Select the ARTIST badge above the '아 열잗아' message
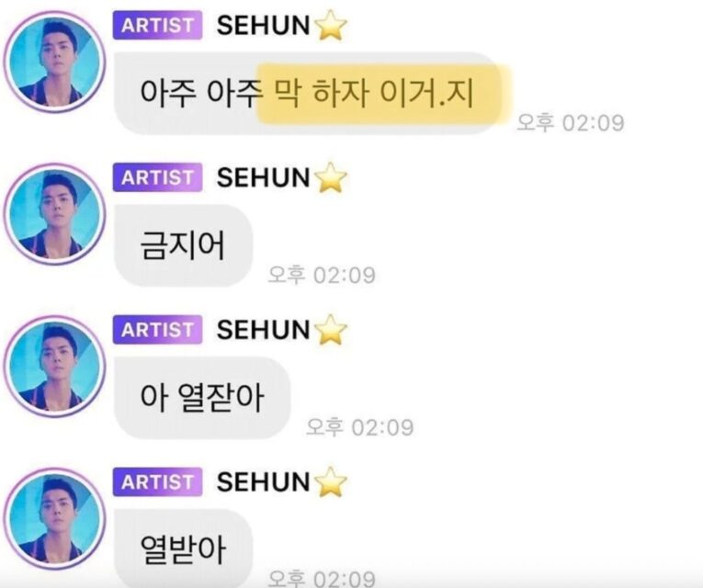 tap(157, 330)
